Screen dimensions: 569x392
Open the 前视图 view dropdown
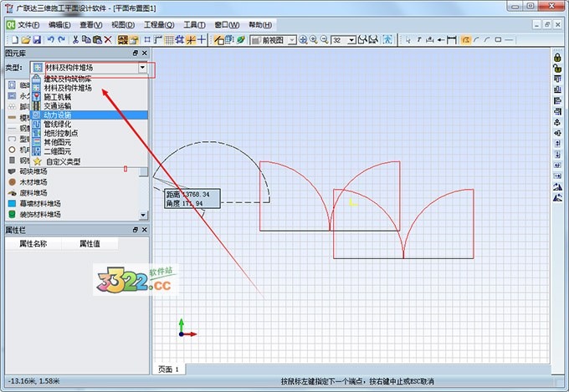click(292, 39)
